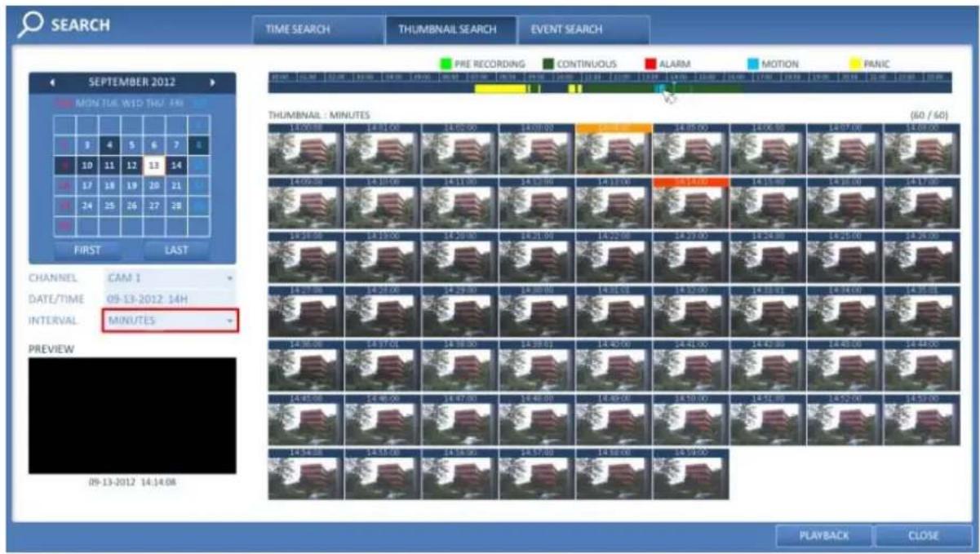Viewport: 980px width, 554px height.
Task: Select the 14:17:00 thumbnail
Action: [x=922, y=202]
